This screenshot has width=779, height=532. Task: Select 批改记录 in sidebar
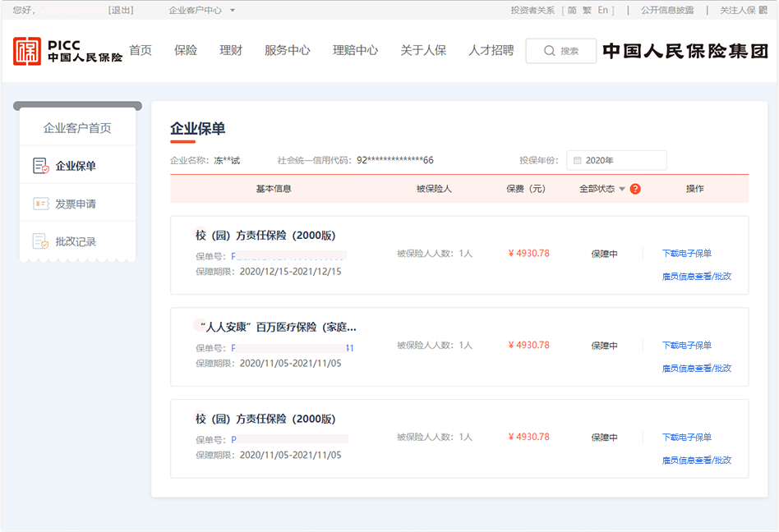tap(76, 241)
